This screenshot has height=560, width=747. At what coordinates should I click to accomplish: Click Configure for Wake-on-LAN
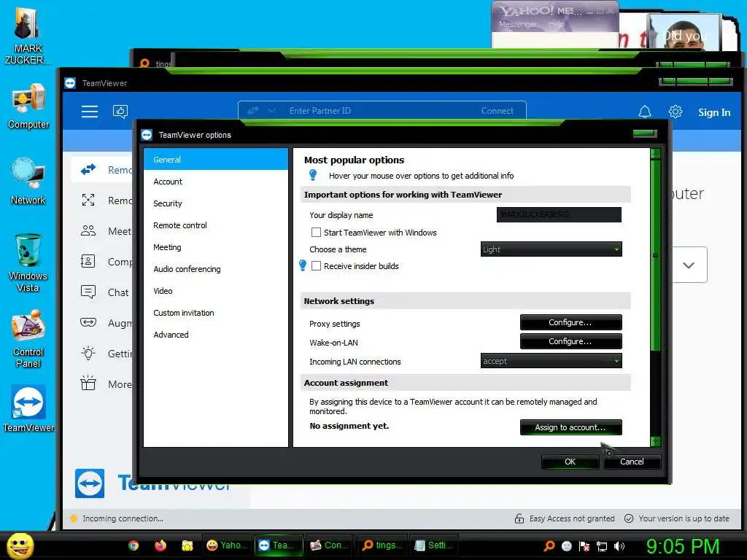(x=570, y=341)
